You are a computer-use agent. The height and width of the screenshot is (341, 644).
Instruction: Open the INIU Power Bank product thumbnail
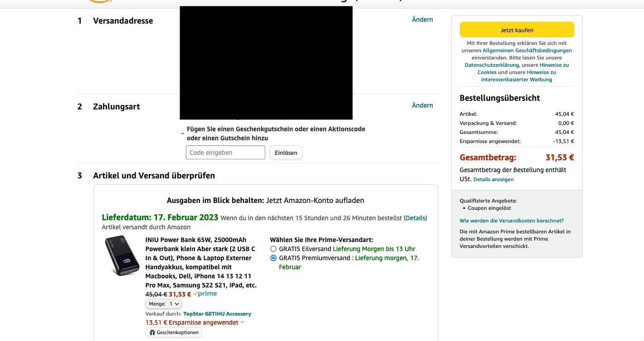[122, 256]
